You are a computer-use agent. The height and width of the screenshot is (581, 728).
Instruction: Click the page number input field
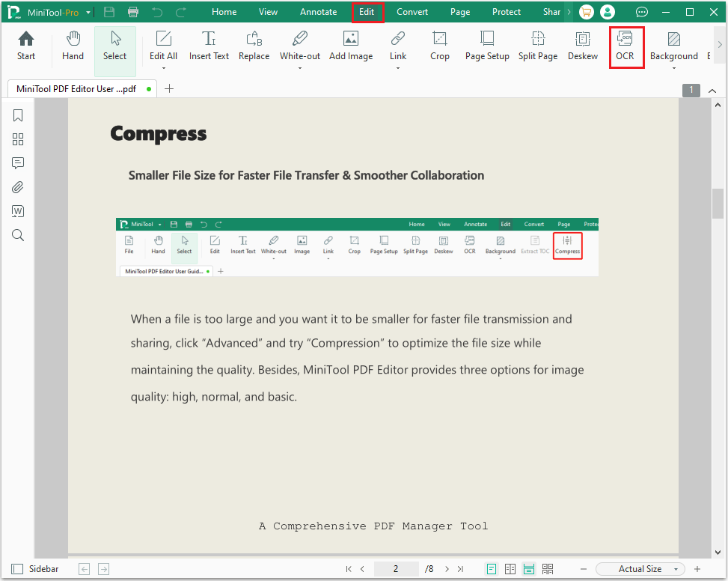[396, 569]
